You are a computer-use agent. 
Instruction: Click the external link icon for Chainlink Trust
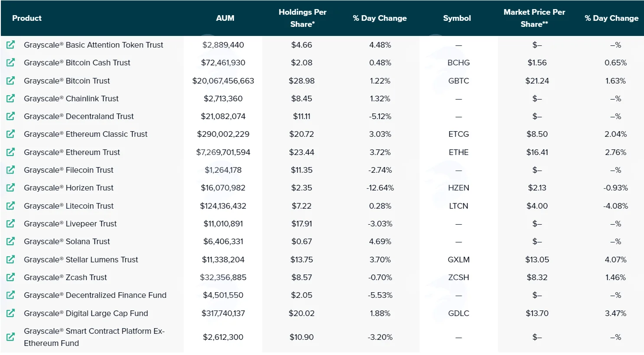pyautogui.click(x=11, y=98)
